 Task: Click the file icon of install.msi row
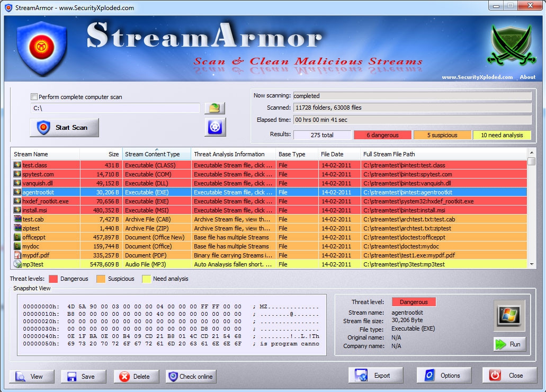tap(17, 210)
